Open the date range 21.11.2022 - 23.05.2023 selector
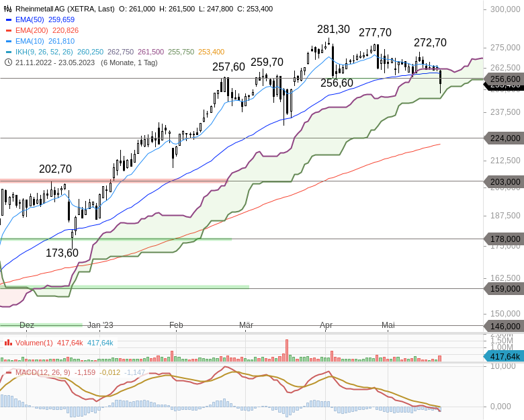524x420 pixels. click(x=55, y=62)
